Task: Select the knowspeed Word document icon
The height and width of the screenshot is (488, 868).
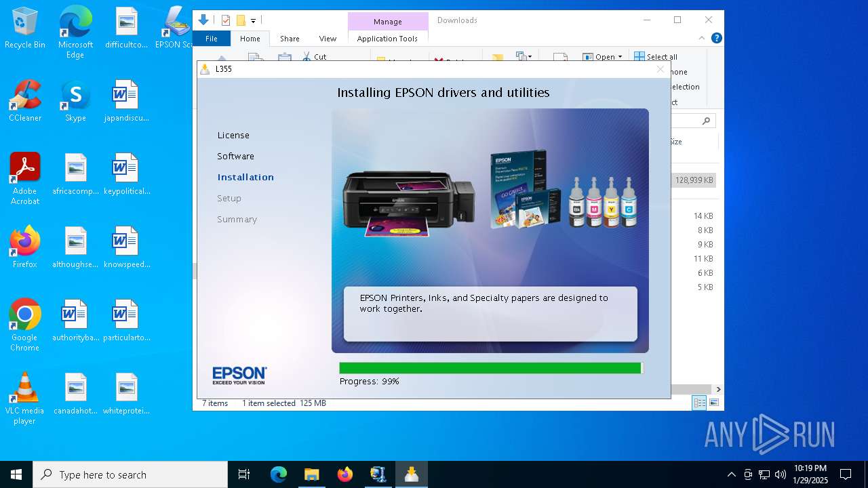Action: tap(126, 247)
